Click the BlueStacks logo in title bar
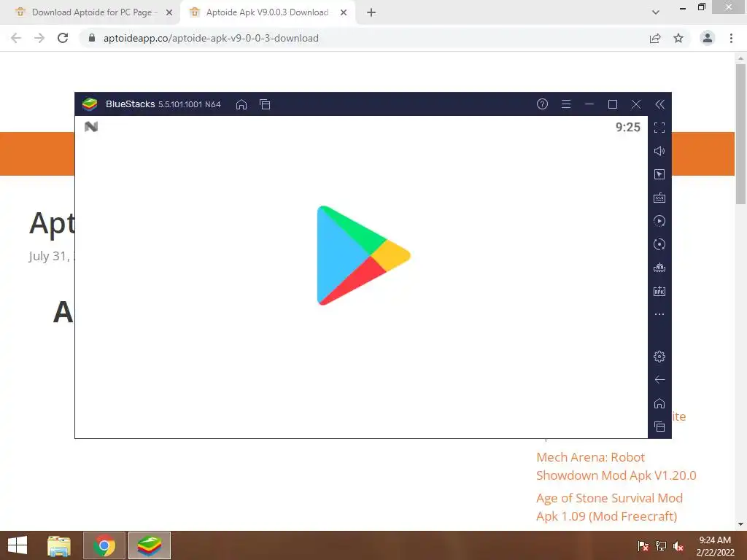 (x=90, y=104)
